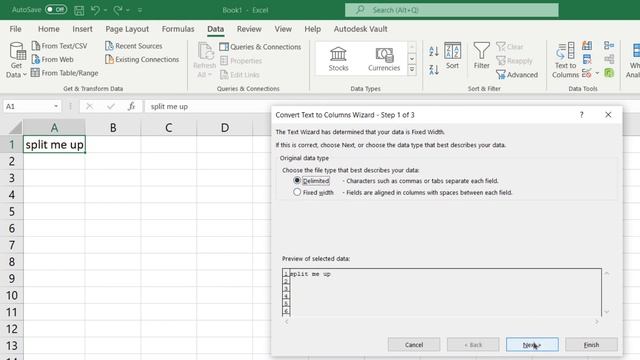Open the Name Box dropdown
Image resolution: width=640 pixels, height=360 pixels.
pyautogui.click(x=56, y=107)
